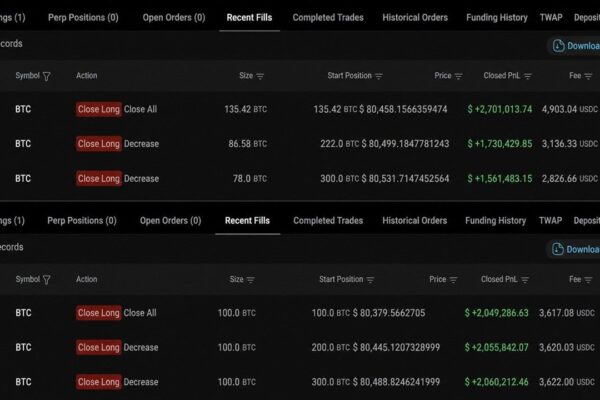Open the upper Completed Trades tab
Viewport: 600px width, 400px height.
328,18
